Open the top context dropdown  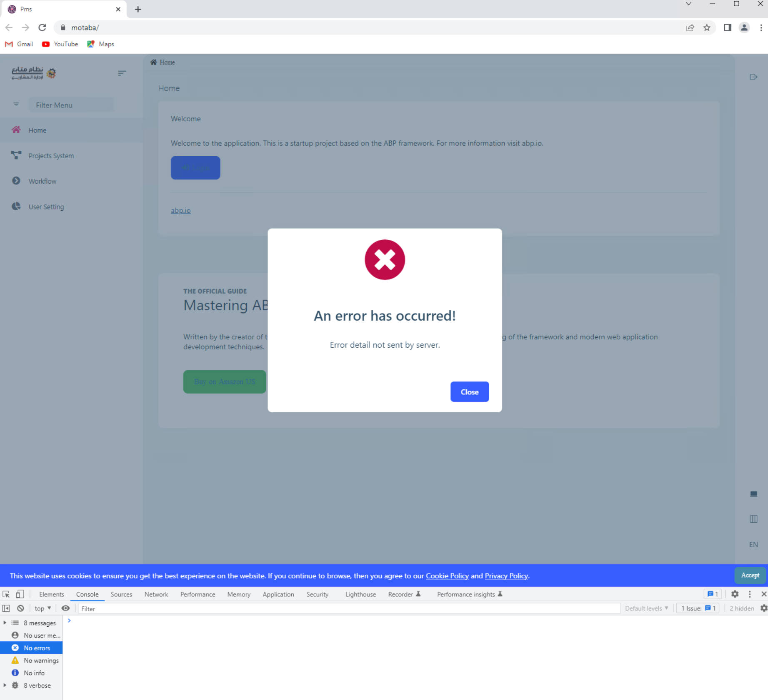pyautogui.click(x=43, y=608)
